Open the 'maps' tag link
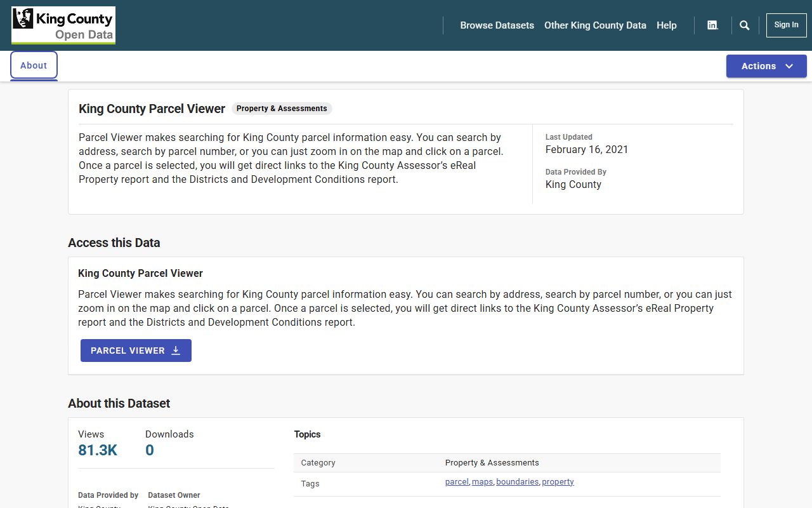Screen dimensions: 812x508 pyautogui.click(x=482, y=482)
